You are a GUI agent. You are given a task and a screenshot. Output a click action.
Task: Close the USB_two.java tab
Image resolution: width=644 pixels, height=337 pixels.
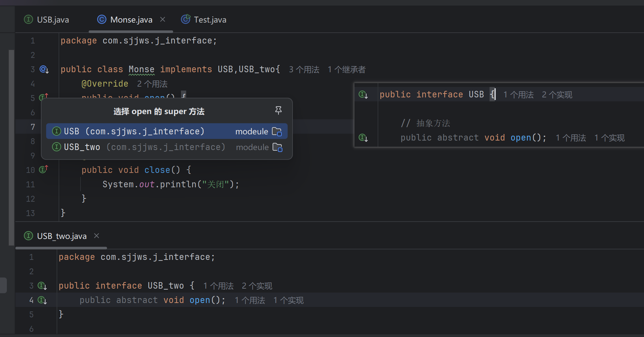click(x=97, y=236)
